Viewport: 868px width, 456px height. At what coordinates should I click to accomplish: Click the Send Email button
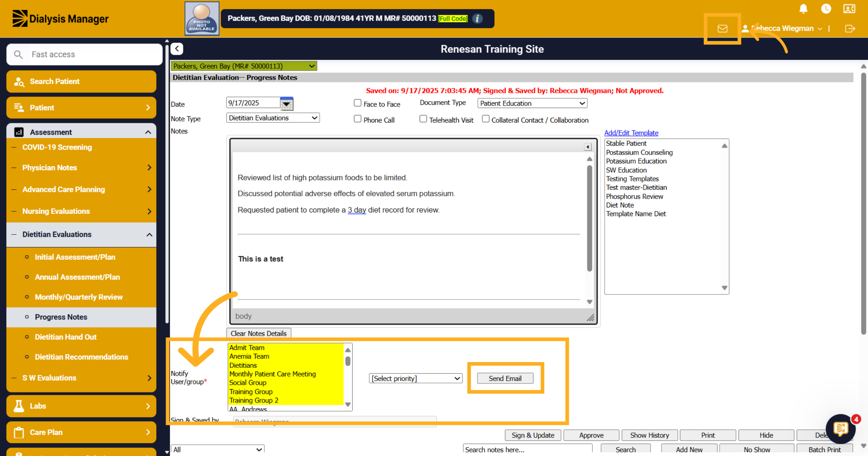coord(505,378)
